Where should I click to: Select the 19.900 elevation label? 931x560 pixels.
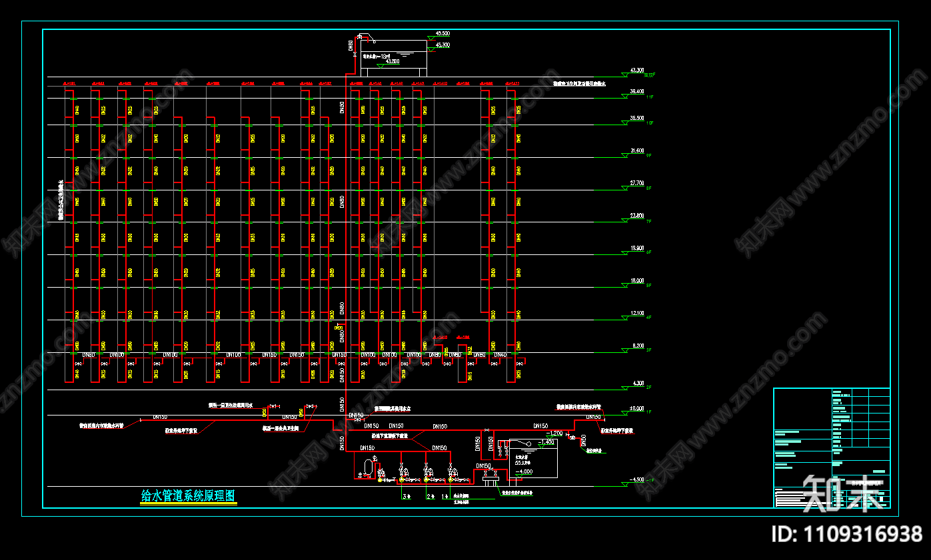[637, 248]
